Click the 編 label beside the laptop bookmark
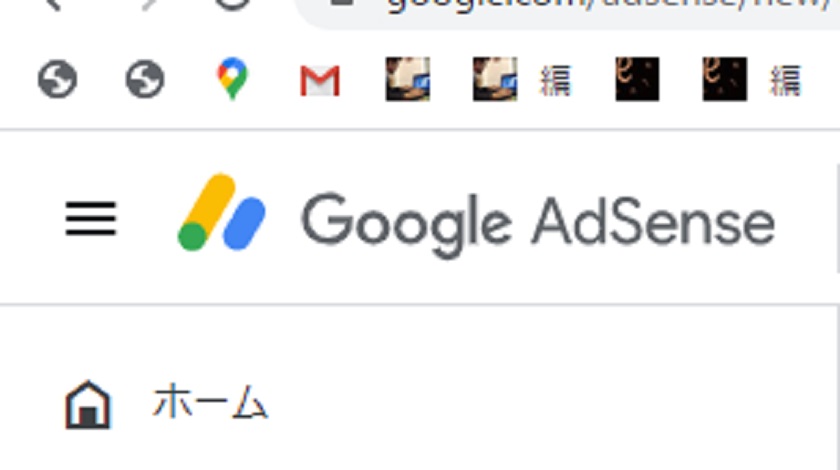This screenshot has height=470, width=840. (556, 81)
